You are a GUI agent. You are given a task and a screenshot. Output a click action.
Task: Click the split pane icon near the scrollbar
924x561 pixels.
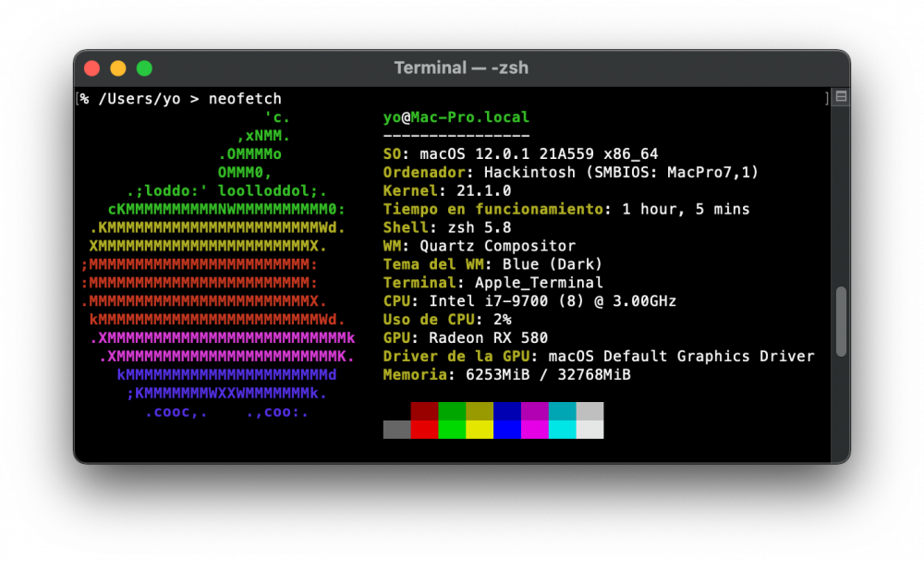841,97
